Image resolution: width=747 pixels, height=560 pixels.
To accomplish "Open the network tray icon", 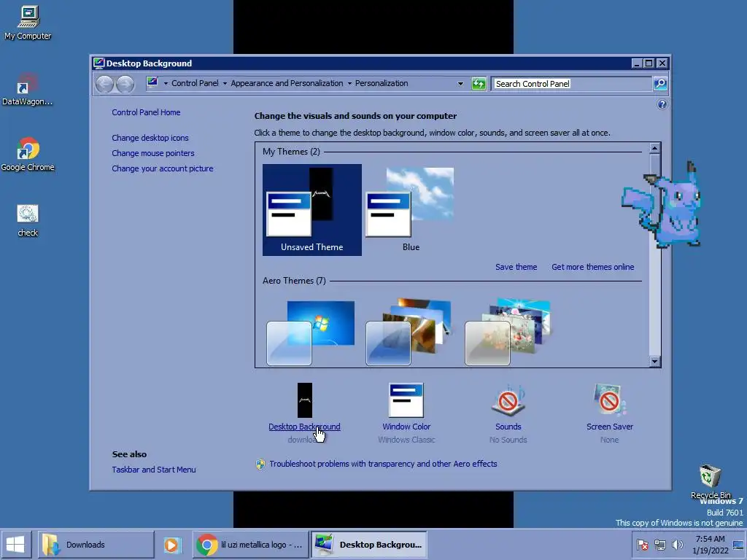I will [x=659, y=544].
